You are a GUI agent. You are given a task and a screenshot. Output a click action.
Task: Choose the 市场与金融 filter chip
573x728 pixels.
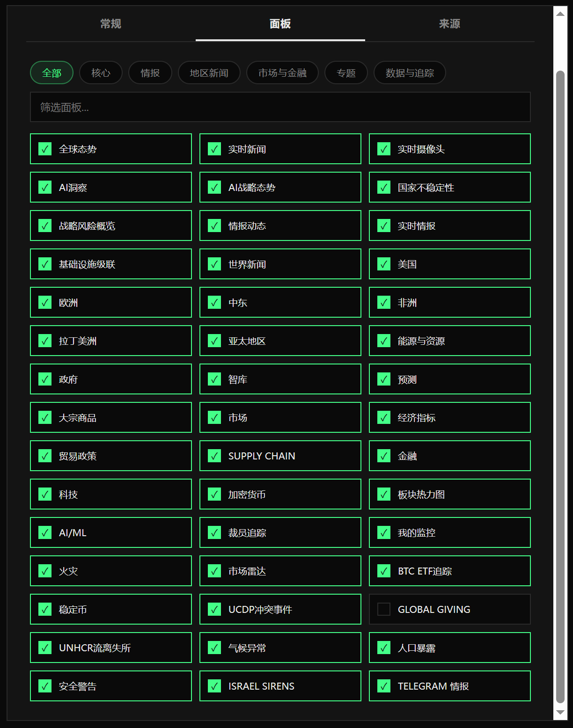[282, 73]
